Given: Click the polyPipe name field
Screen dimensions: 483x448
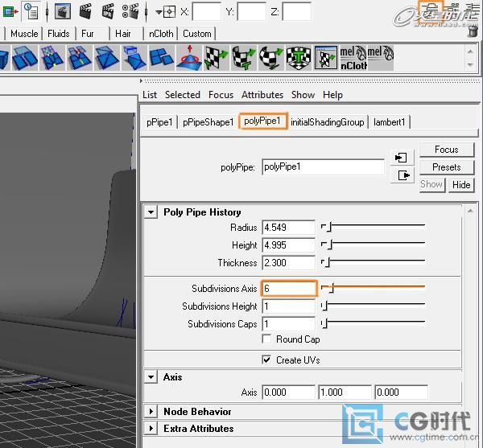Looking at the screenshot, I should (x=323, y=166).
